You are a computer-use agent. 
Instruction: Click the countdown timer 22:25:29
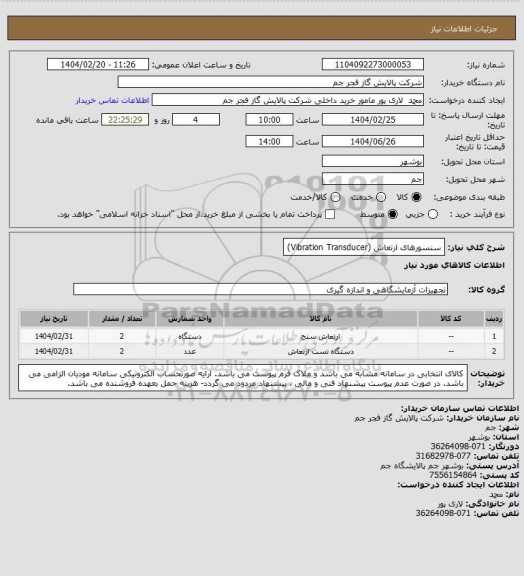[125, 120]
